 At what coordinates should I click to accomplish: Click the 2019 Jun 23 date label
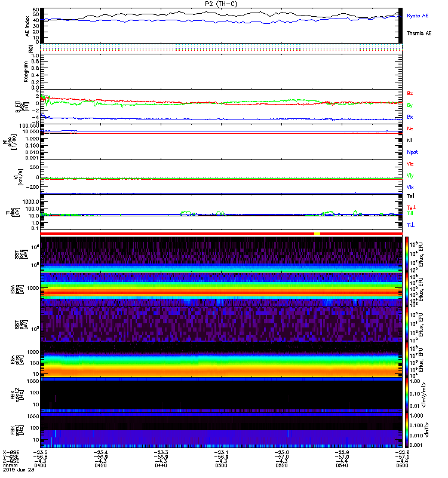pos(19,470)
